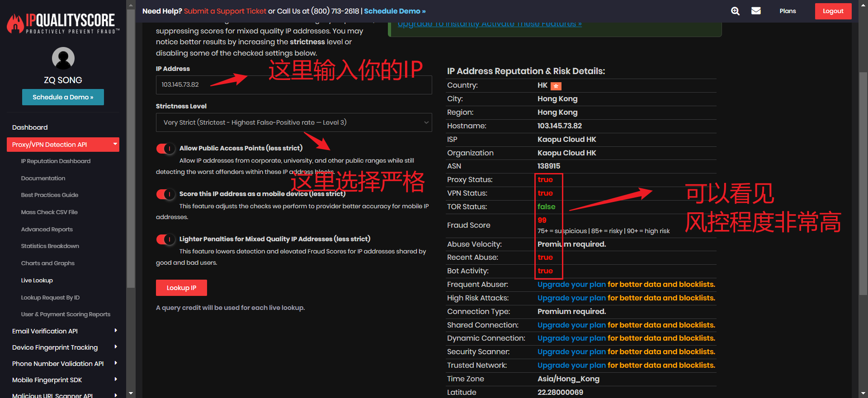Open Statistics Breakdown
This screenshot has height=398, width=868.
pyautogui.click(x=50, y=246)
